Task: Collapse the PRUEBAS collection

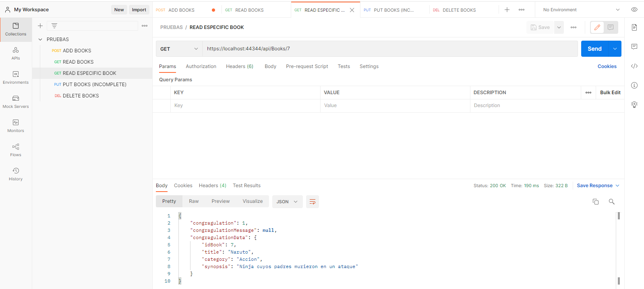Action: tap(40, 39)
